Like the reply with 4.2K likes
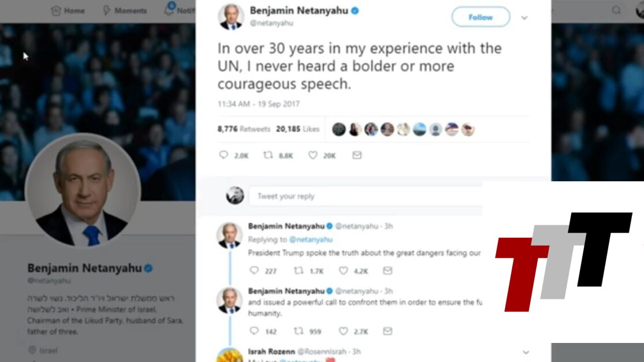The image size is (644, 362). (343, 270)
